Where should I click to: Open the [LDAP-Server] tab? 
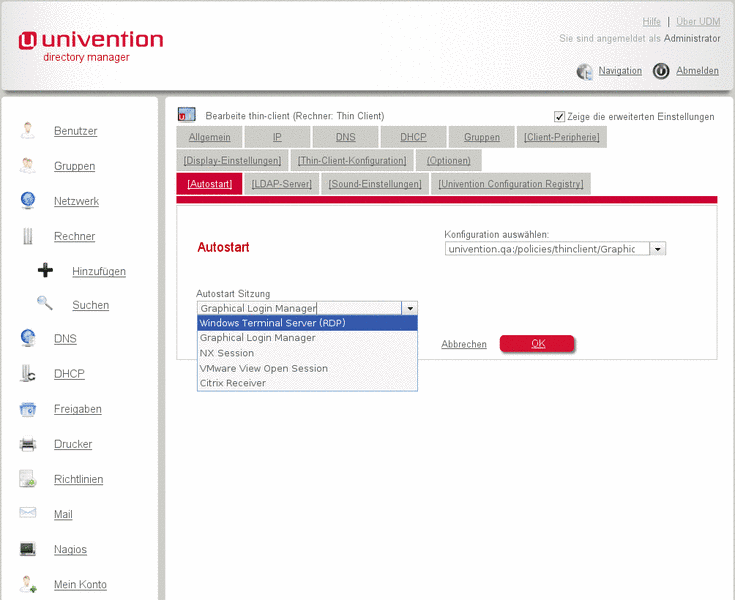(x=281, y=184)
